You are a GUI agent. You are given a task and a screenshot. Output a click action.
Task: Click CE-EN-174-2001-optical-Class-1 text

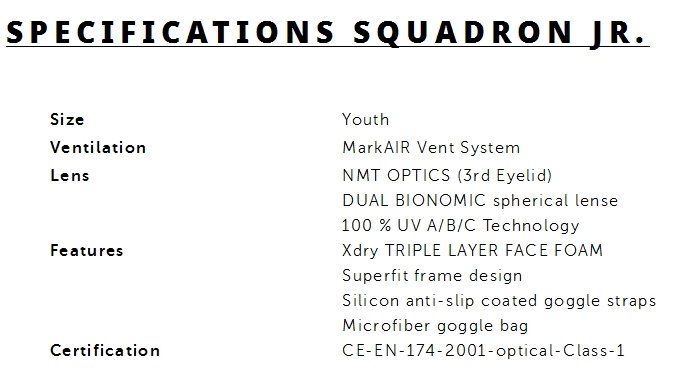point(483,350)
